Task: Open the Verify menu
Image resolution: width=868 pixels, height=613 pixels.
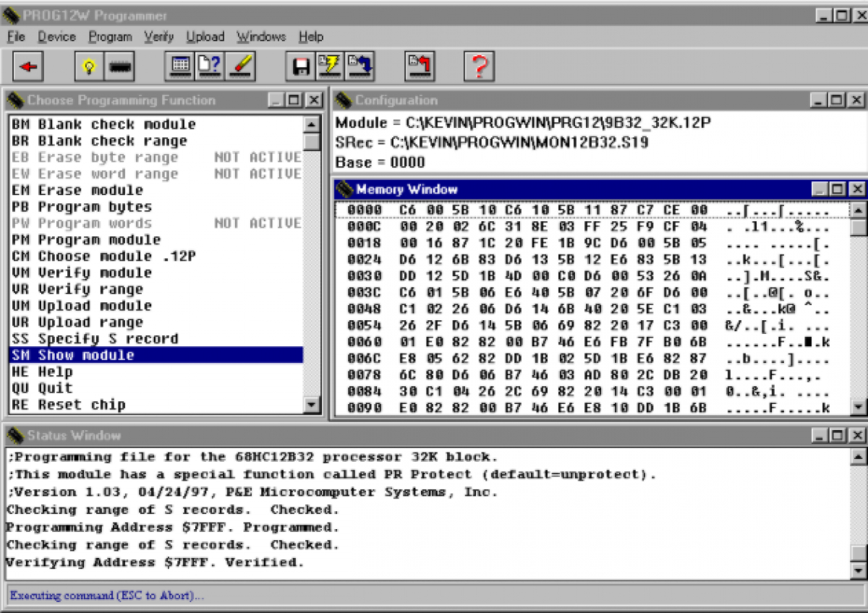Action: click(x=158, y=36)
